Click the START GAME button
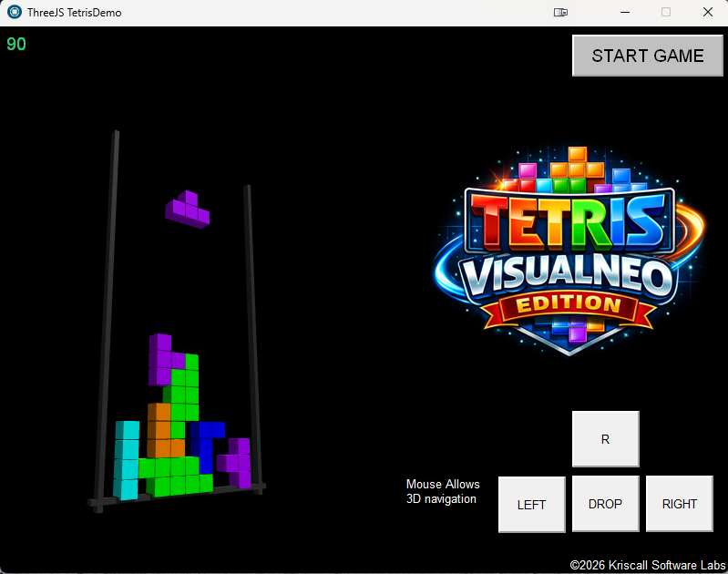Screen dimensions: 728x574 click(647, 56)
